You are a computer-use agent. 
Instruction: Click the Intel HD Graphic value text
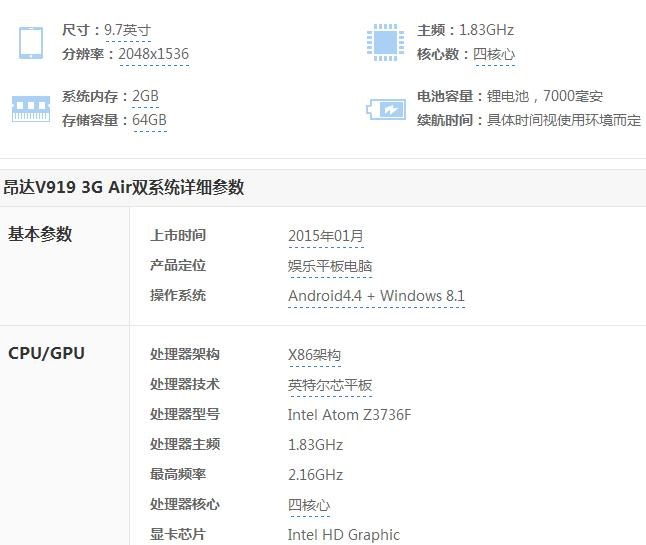pos(343,535)
